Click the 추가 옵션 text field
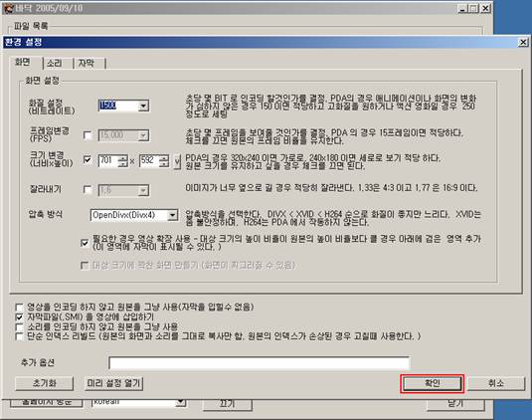Screen dimensions: 532x420 pos(260,363)
